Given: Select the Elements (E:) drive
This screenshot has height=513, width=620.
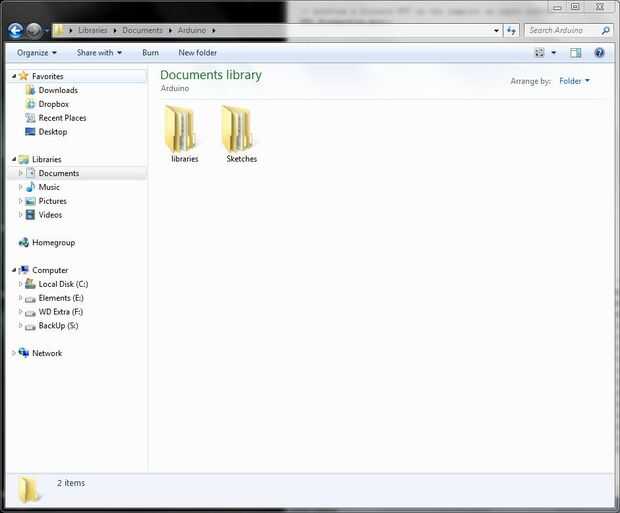Looking at the screenshot, I should click(x=61, y=298).
